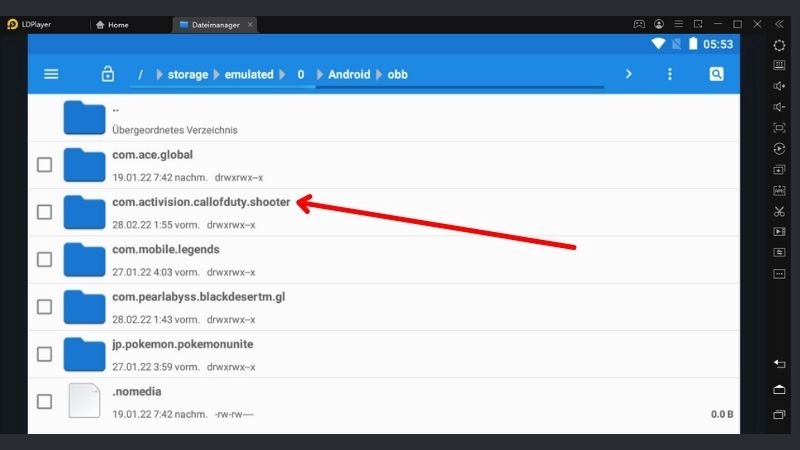Image resolution: width=800 pixels, height=450 pixels.
Task: Click the com.ace.global folder icon
Action: (84, 165)
